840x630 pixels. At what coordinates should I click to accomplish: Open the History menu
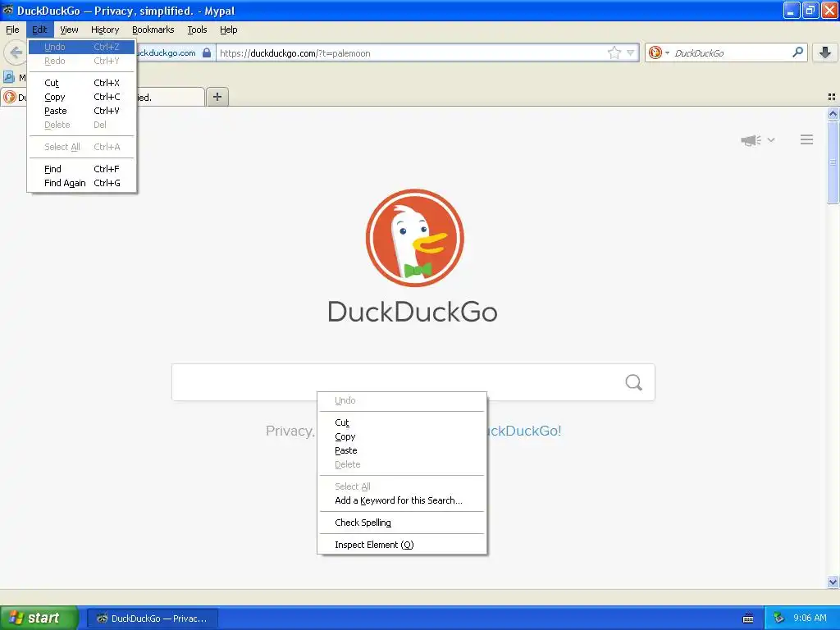click(x=105, y=30)
